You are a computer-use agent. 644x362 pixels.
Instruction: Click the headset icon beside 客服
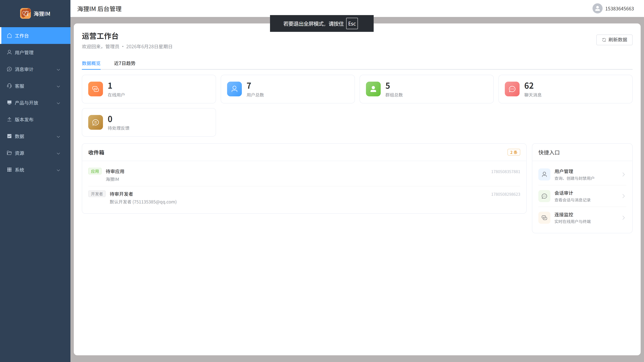pos(9,86)
